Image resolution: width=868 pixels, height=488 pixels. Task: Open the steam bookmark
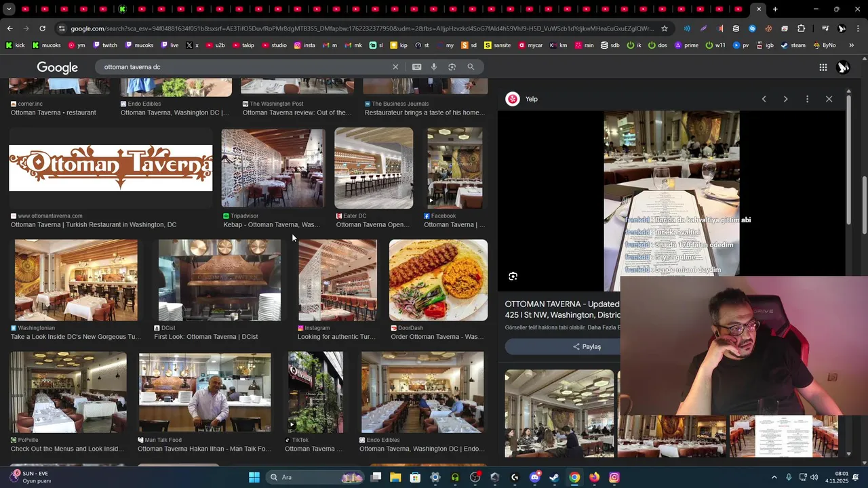793,45
